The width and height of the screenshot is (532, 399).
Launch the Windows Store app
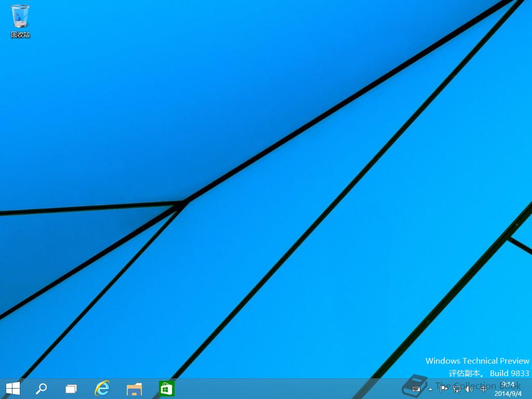coord(166,389)
